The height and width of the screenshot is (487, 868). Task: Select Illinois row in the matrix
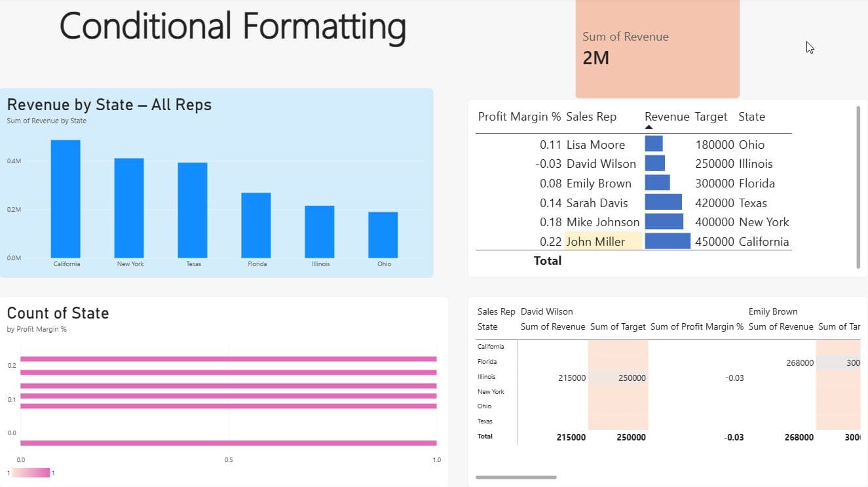pos(487,377)
